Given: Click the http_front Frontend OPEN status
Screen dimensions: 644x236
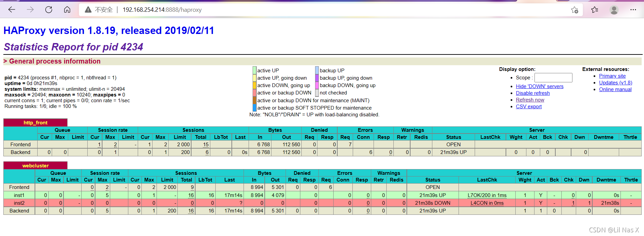Looking at the screenshot, I should (454, 145).
